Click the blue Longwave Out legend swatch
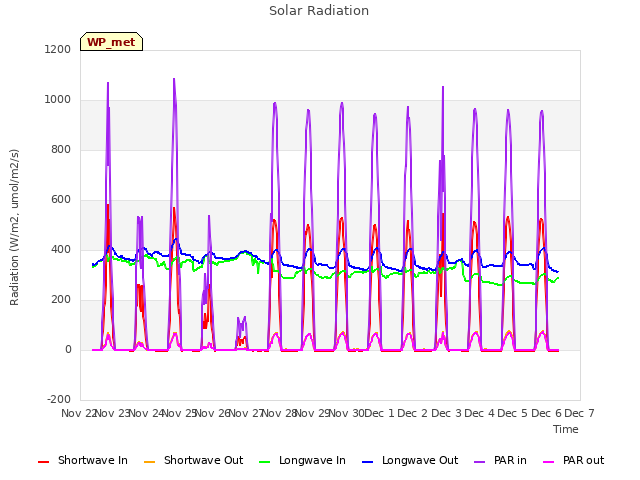Viewport: 640px width, 480px height. 367,462
